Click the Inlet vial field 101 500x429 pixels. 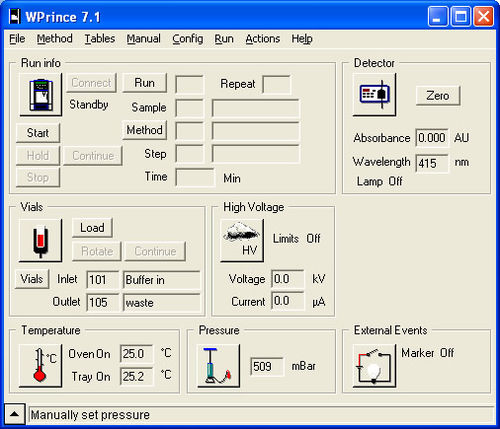click(x=102, y=279)
